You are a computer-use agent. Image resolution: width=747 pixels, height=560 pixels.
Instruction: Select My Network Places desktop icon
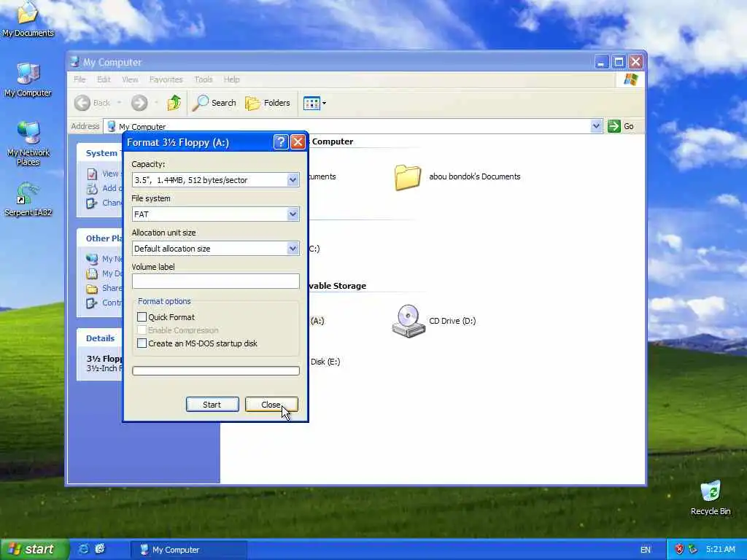28,144
